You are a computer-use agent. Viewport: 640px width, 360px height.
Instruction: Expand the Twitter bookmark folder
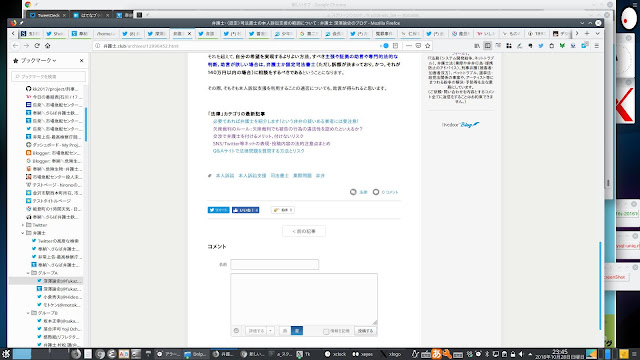pos(23,225)
